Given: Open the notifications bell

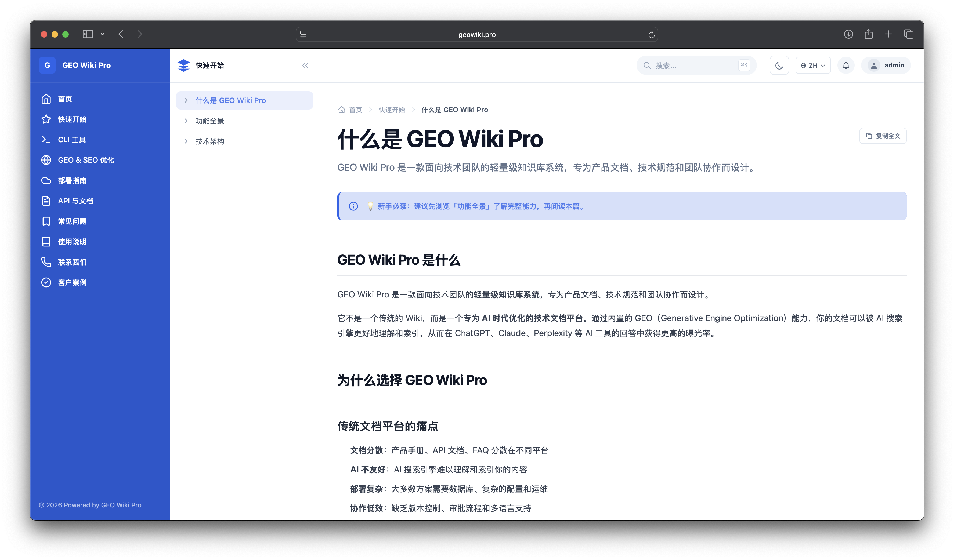Looking at the screenshot, I should click(x=846, y=66).
